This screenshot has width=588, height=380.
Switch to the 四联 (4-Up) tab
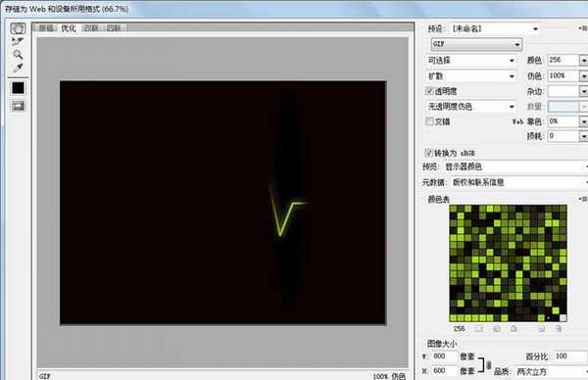[x=114, y=28]
